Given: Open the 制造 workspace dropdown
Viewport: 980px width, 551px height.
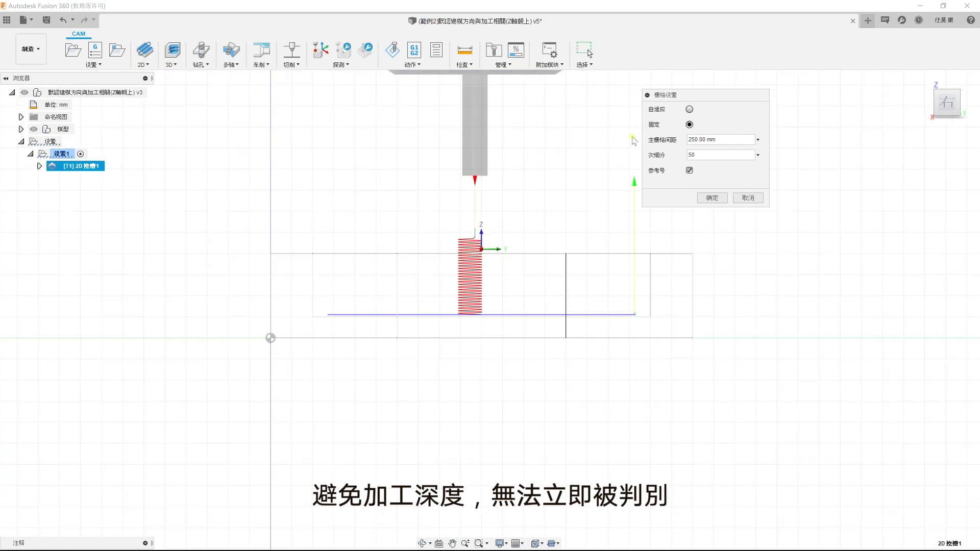Looking at the screenshot, I should pos(31,49).
